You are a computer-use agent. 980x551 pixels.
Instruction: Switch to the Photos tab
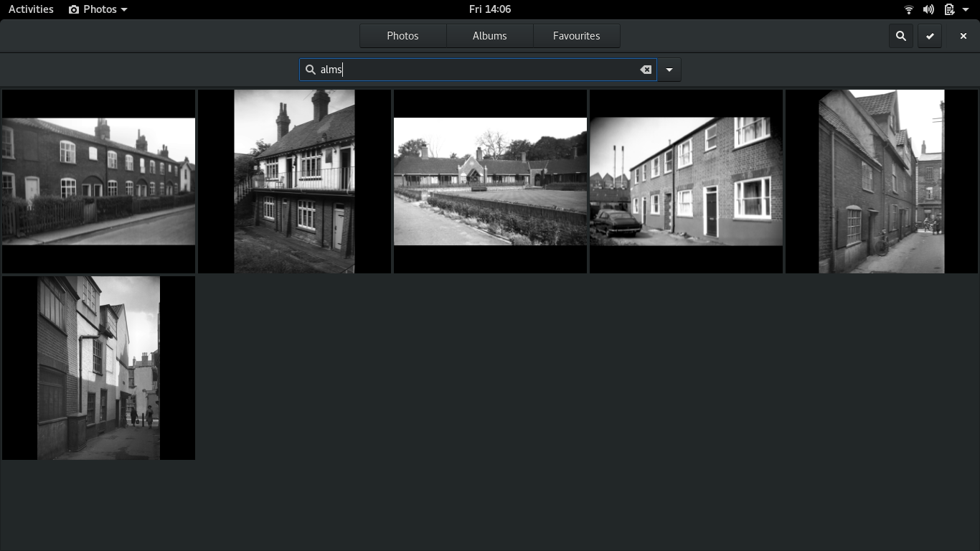click(x=402, y=36)
